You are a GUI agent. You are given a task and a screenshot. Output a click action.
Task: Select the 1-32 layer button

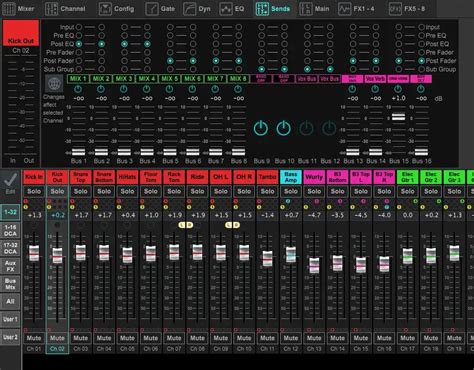(10, 212)
